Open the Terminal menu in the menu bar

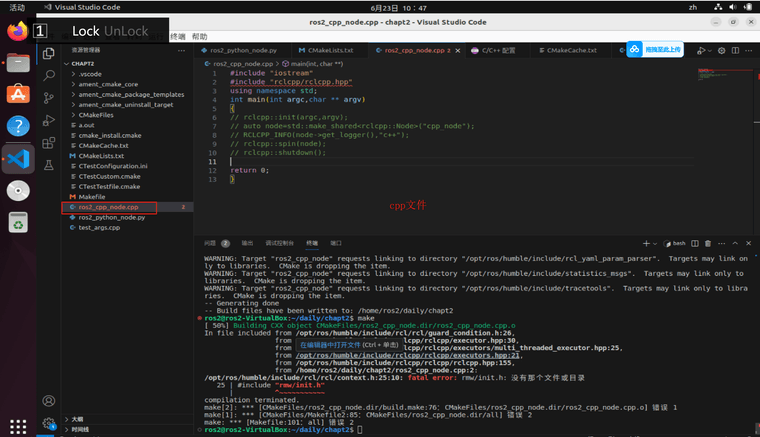coord(178,37)
